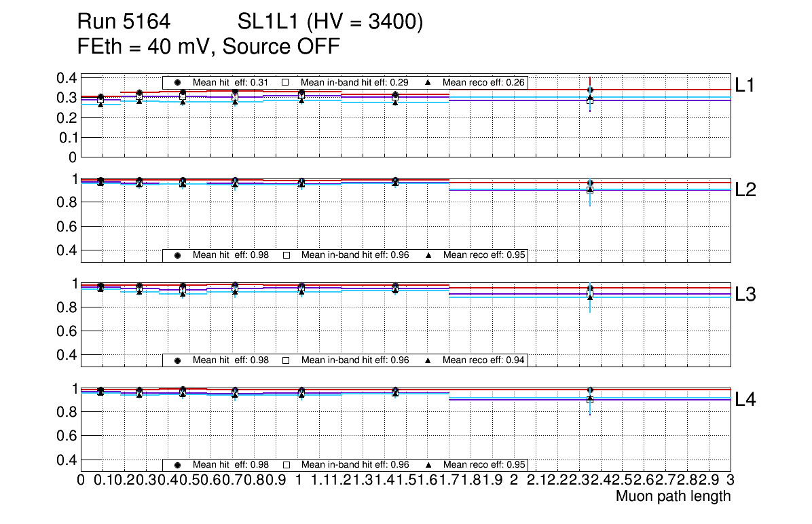The image size is (812, 524).
Task: Select 'Mean reco eff: 0.94' legend text in L3
Action: (485, 360)
